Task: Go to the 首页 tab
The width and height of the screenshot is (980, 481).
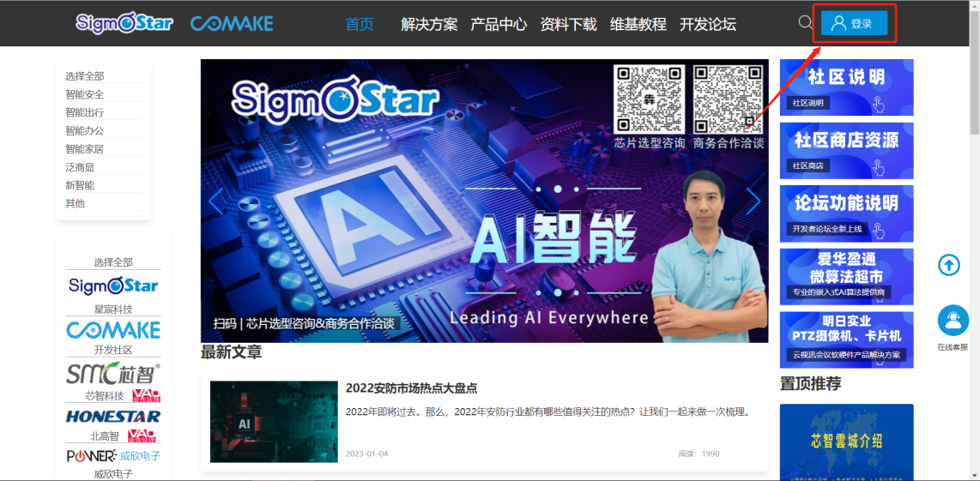Action: point(360,24)
